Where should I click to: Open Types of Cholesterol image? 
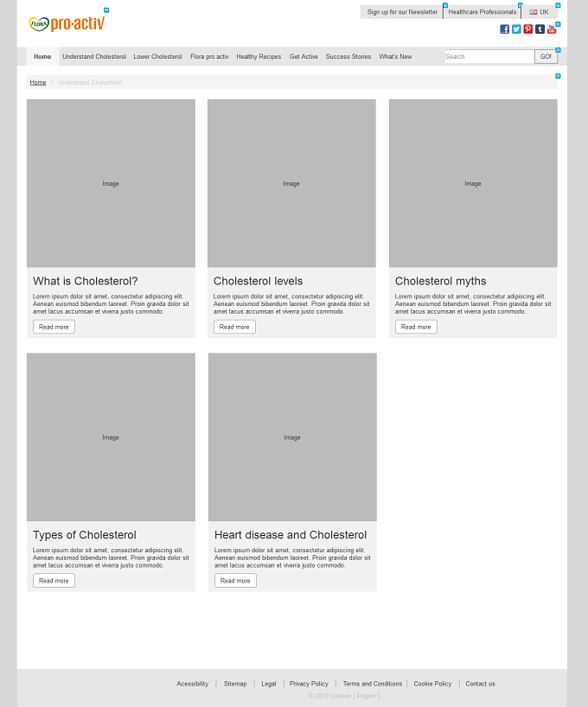click(x=111, y=437)
